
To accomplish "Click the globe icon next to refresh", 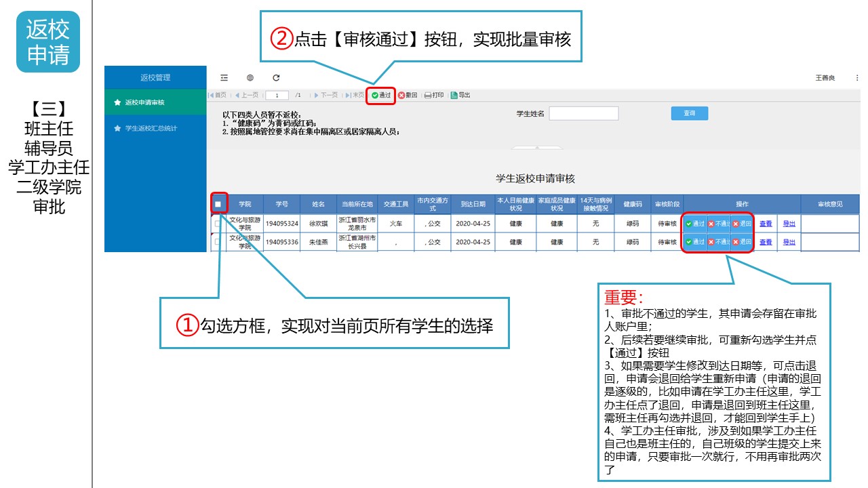I will [x=250, y=77].
